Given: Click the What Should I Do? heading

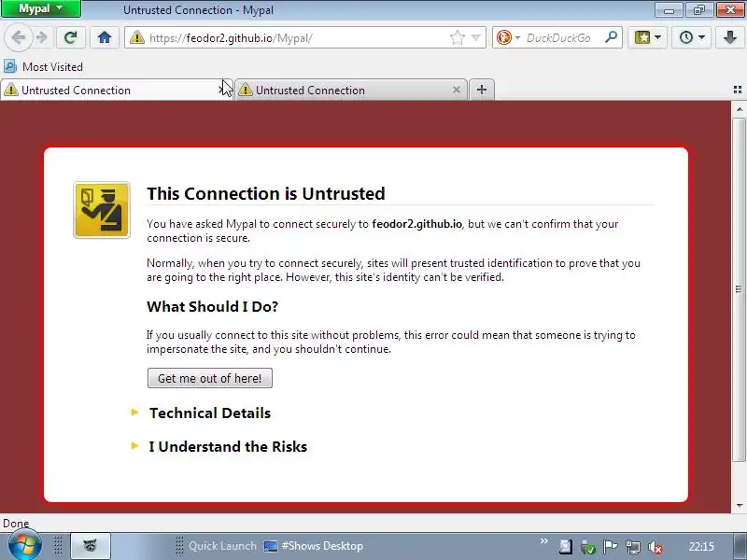Looking at the screenshot, I should tap(213, 306).
